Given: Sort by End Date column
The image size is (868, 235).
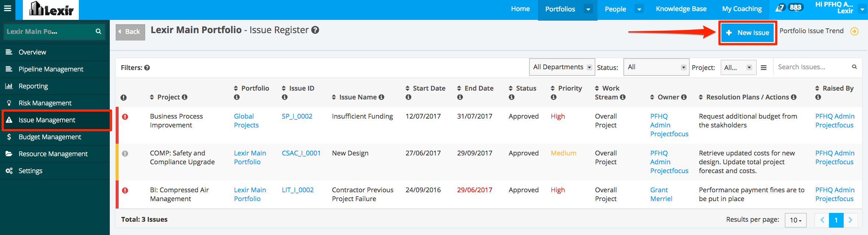Looking at the screenshot, I should pos(459,88).
